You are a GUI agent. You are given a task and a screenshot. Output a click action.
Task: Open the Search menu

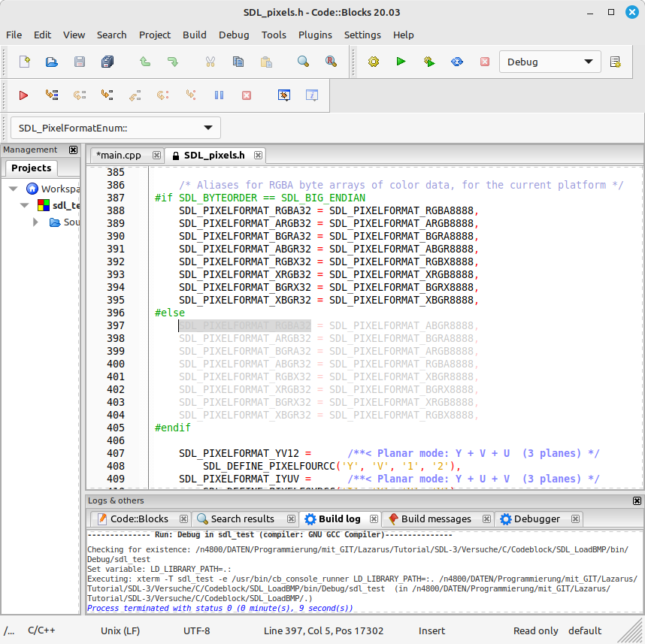pos(112,35)
